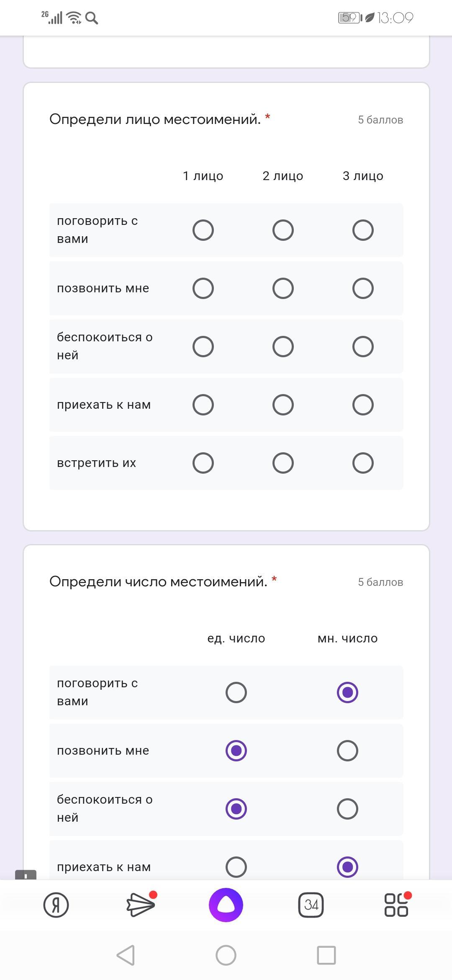Choose ед. число for поговорить с вами

tap(236, 692)
